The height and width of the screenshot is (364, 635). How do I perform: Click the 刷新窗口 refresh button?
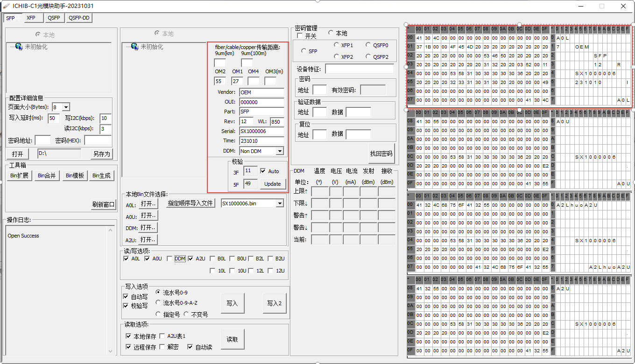pyautogui.click(x=103, y=204)
